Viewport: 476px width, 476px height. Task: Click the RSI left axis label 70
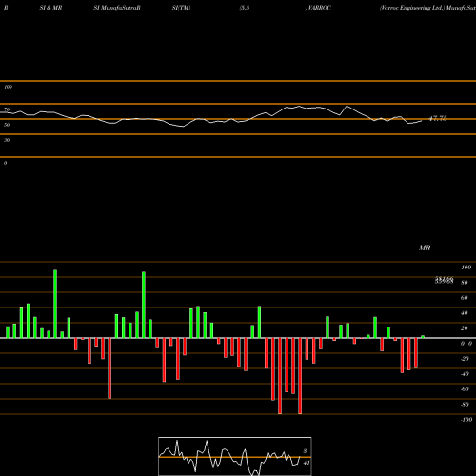(7, 109)
